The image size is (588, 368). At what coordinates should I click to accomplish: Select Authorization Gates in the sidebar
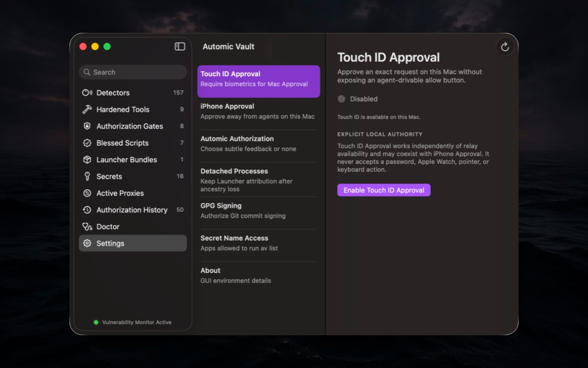tap(133, 126)
